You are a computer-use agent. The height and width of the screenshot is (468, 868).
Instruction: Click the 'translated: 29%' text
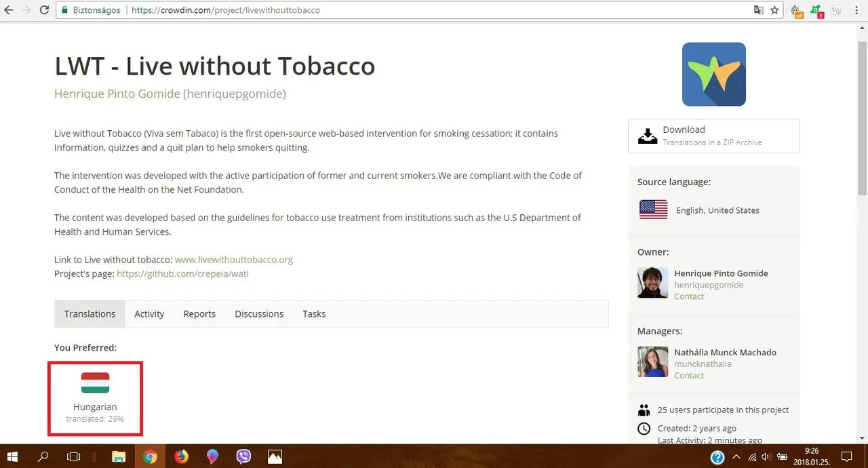95,419
